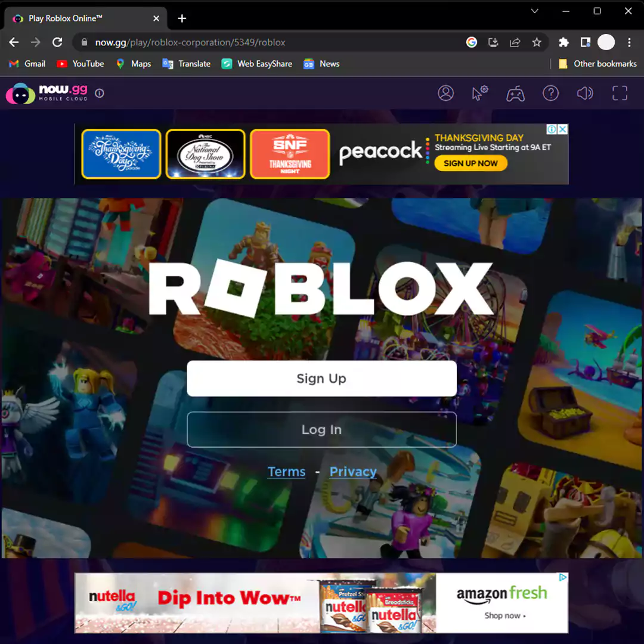Open a new browser tab
The width and height of the screenshot is (644, 644).
[182, 18]
